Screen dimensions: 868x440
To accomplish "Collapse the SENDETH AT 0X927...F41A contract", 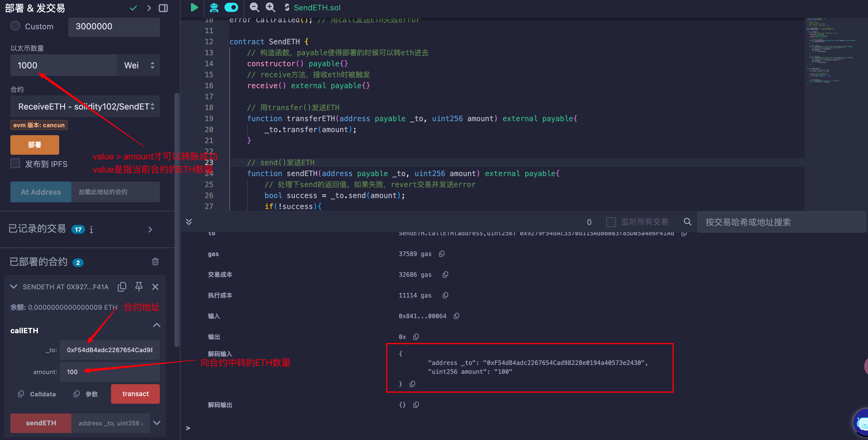I will (13, 287).
